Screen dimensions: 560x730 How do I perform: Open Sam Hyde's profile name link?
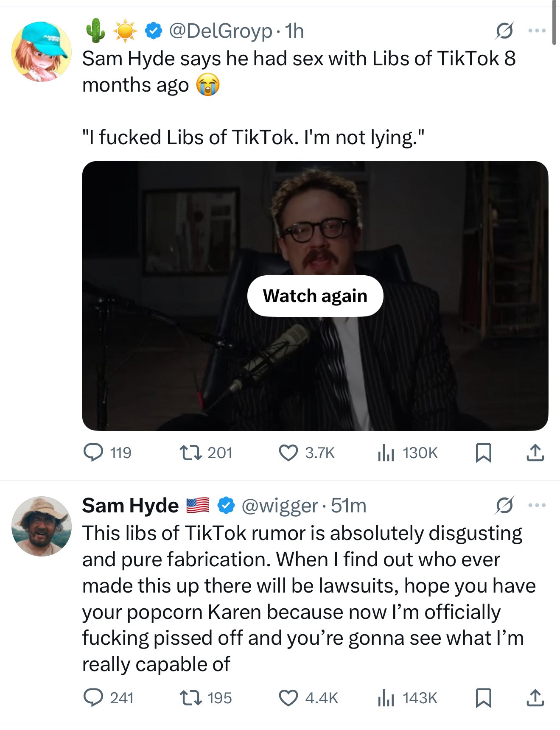click(130, 505)
